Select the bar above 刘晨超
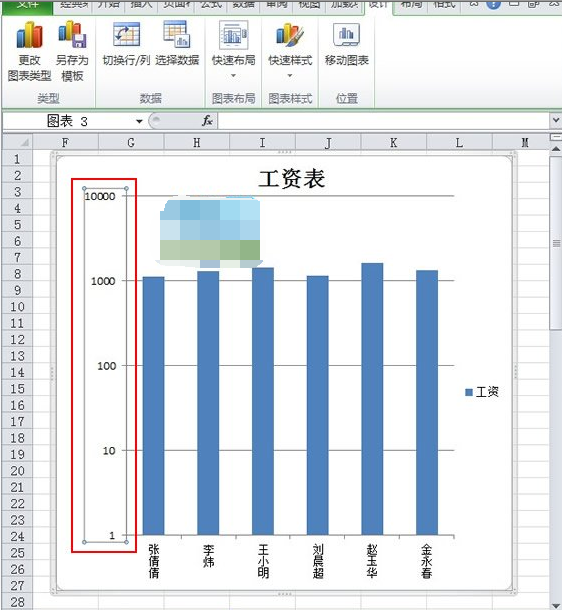 point(318,405)
